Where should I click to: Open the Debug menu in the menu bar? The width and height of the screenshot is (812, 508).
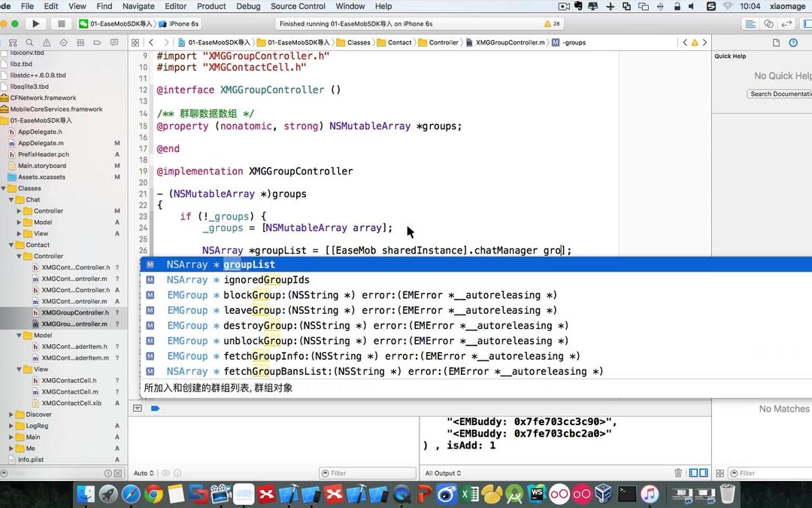tap(248, 6)
